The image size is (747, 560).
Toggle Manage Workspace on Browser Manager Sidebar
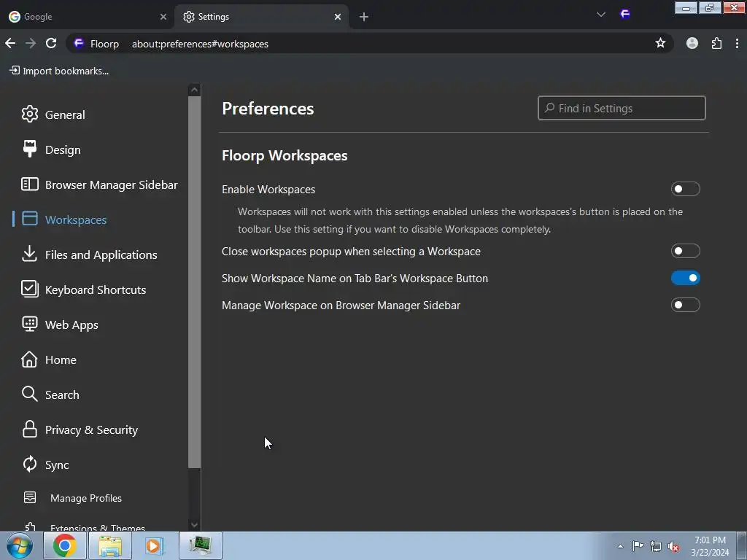686,305
